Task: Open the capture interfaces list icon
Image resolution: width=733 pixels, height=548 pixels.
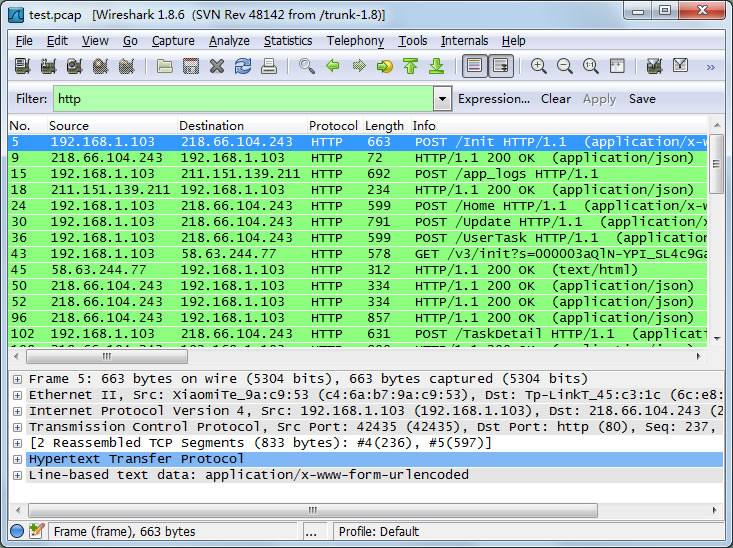Action: [22, 66]
